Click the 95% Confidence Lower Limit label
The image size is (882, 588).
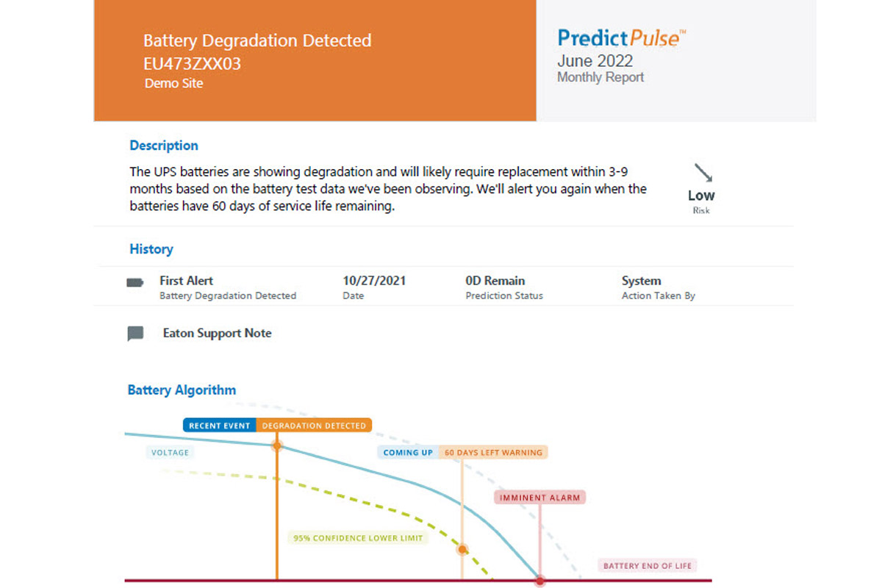point(358,538)
